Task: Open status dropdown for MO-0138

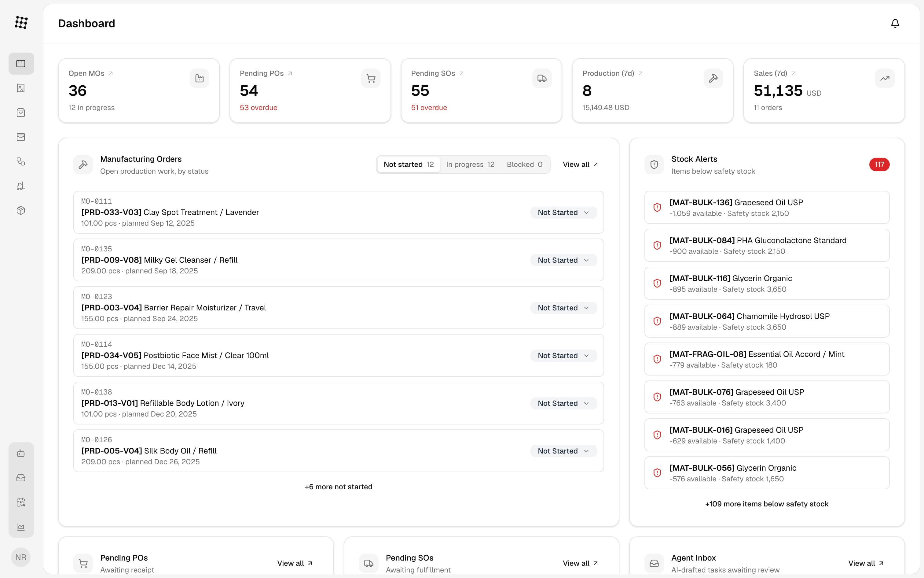Action: pyautogui.click(x=563, y=403)
